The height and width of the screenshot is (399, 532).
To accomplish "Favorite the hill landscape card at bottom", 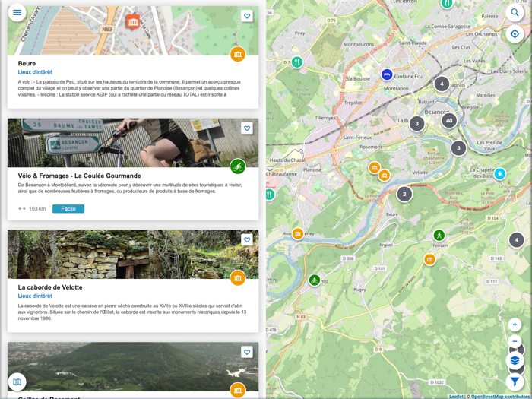I will tap(247, 352).
